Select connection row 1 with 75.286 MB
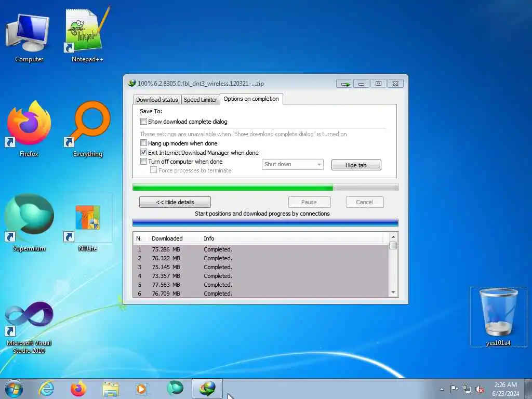Image resolution: width=532 pixels, height=399 pixels. [x=261, y=249]
